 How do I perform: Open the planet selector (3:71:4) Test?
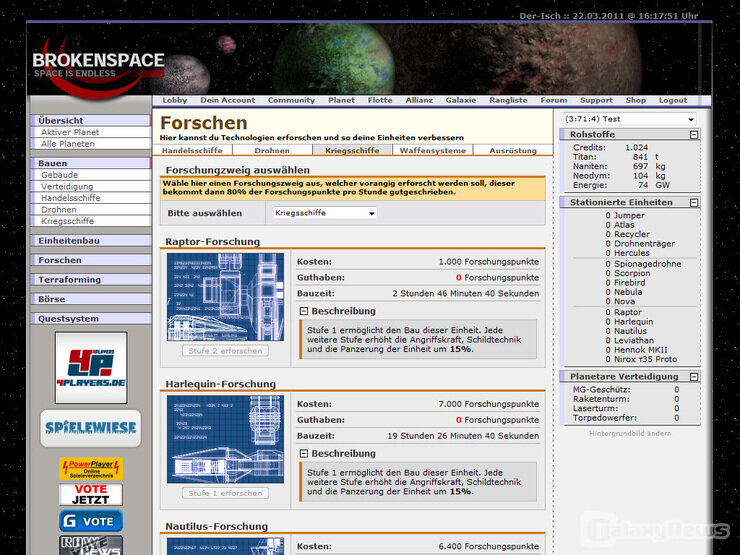[630, 119]
